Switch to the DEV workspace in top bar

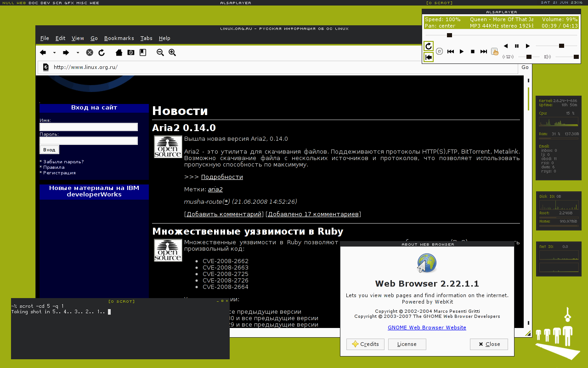(45, 3)
